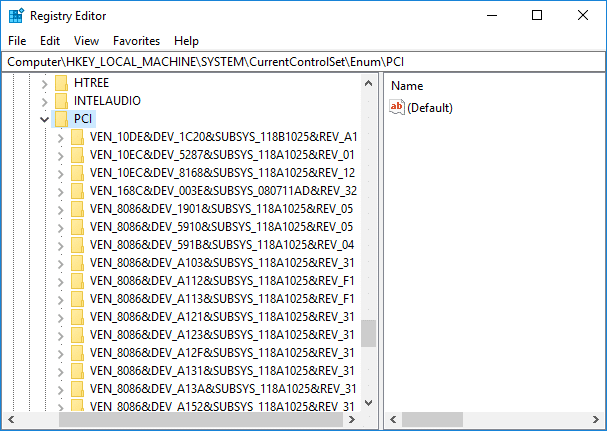This screenshot has height=431, width=607.
Task: Click the (Default) string value icon
Action: pyautogui.click(x=397, y=107)
